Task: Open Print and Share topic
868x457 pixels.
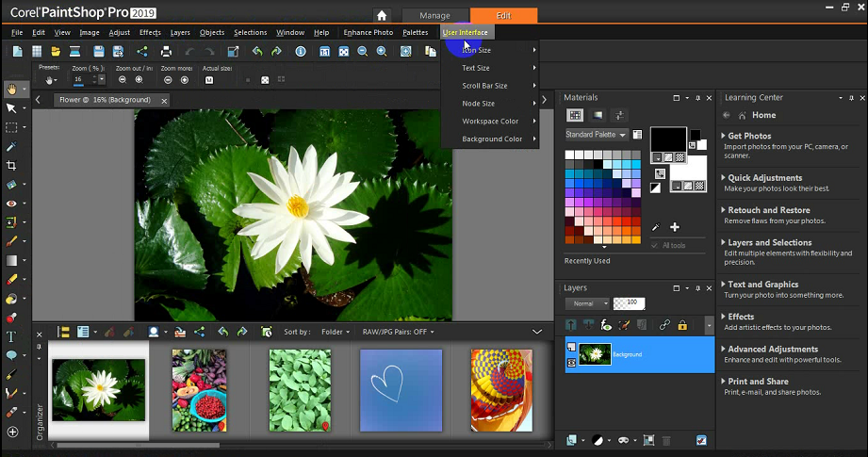Action: click(758, 382)
